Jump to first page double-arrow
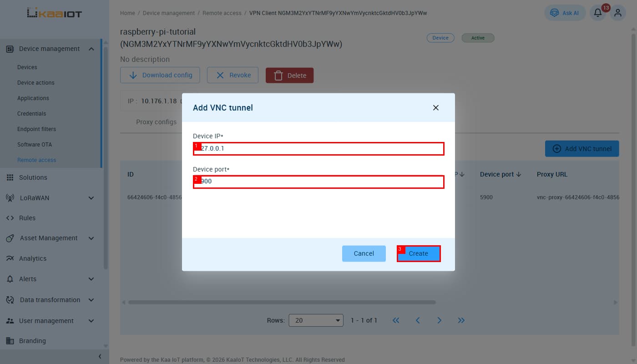This screenshot has width=637, height=364. [x=396, y=320]
